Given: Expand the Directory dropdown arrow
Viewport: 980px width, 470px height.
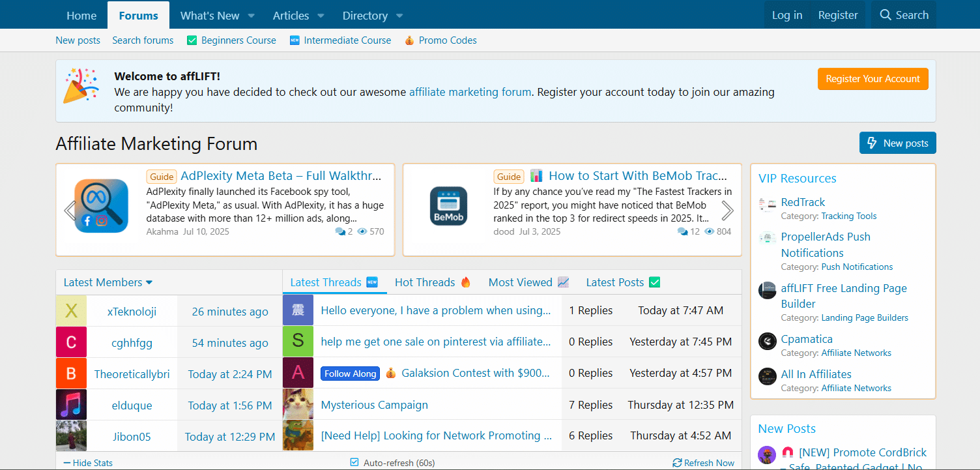Looking at the screenshot, I should (399, 16).
